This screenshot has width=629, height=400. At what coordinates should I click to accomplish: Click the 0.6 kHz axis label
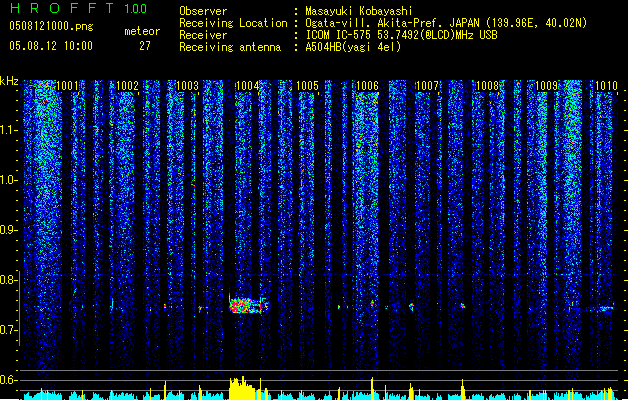9,380
